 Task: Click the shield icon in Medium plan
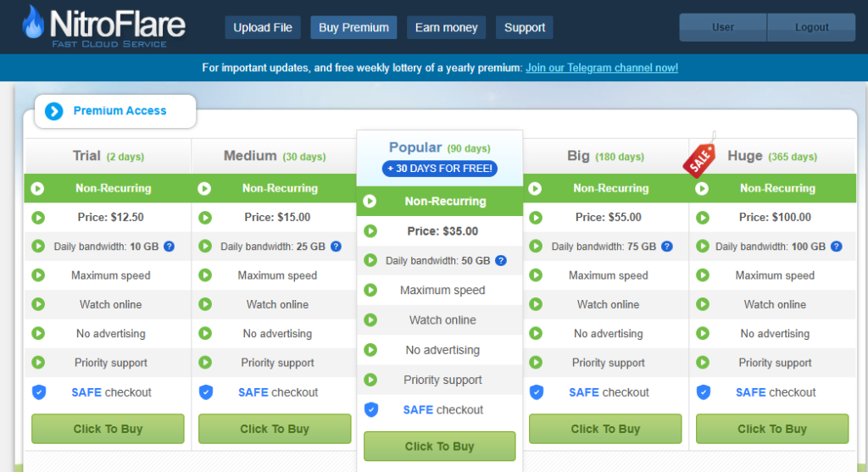205,391
